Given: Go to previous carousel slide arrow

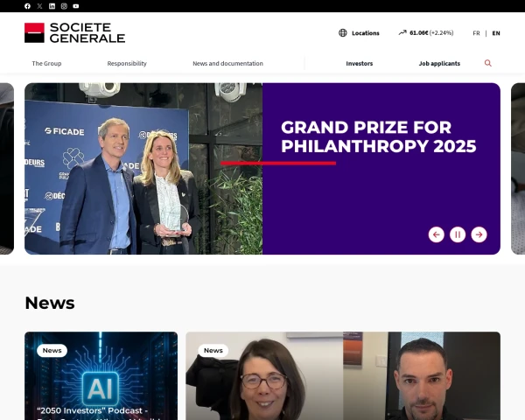Looking at the screenshot, I should click(x=437, y=234).
